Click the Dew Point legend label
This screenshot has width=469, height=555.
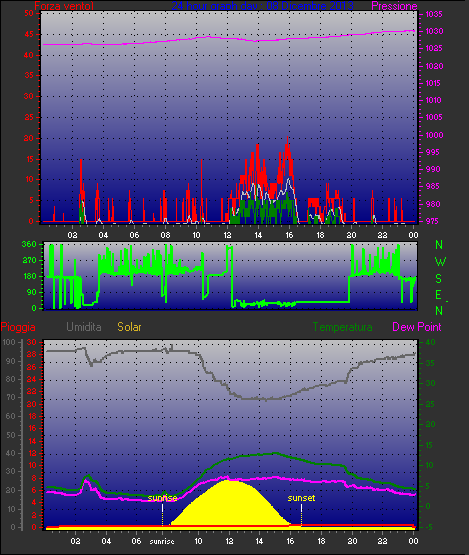click(417, 327)
